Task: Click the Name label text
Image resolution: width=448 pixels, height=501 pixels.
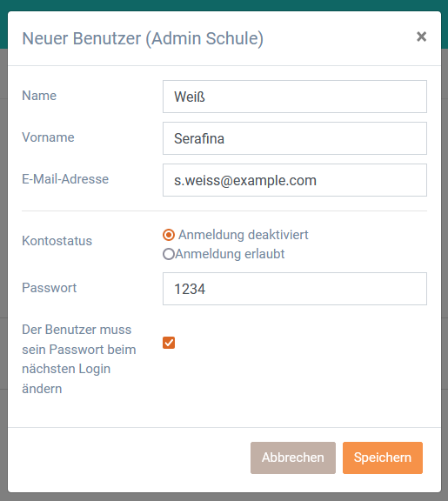Action: click(x=39, y=96)
